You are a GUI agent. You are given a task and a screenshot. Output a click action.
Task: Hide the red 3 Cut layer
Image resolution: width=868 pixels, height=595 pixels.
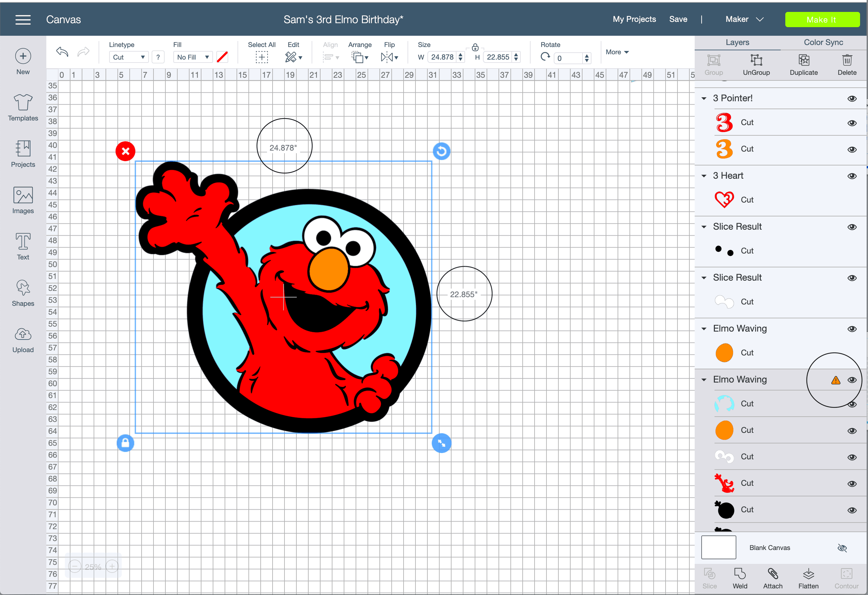click(x=852, y=123)
